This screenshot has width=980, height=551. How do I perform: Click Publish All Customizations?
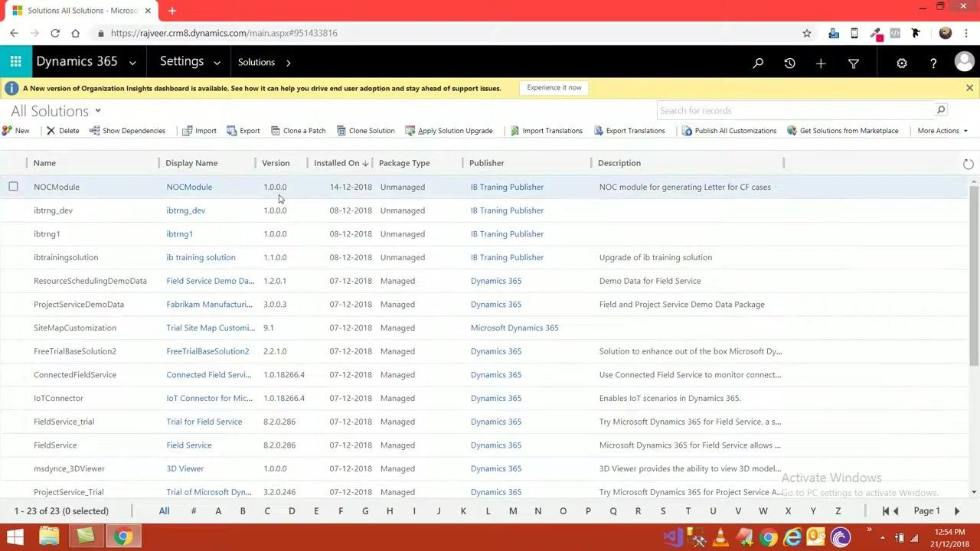[x=730, y=131]
